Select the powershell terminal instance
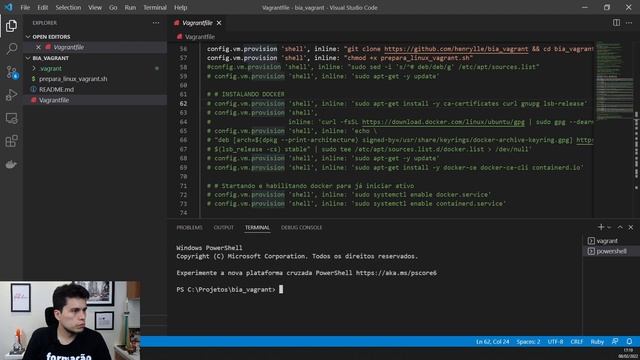Image resolution: width=640 pixels, height=360 pixels. click(x=610, y=251)
